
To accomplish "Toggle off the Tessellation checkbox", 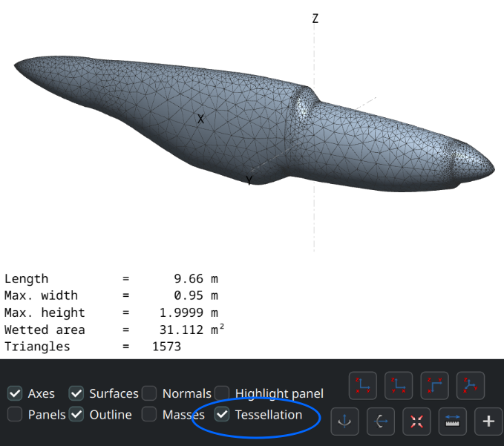I will click(x=222, y=415).
